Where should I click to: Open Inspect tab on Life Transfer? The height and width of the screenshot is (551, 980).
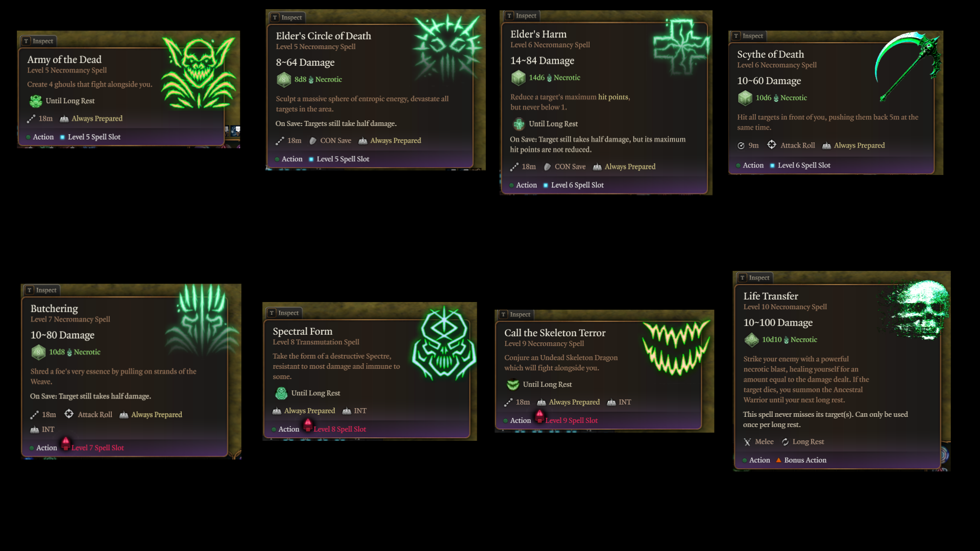point(755,278)
